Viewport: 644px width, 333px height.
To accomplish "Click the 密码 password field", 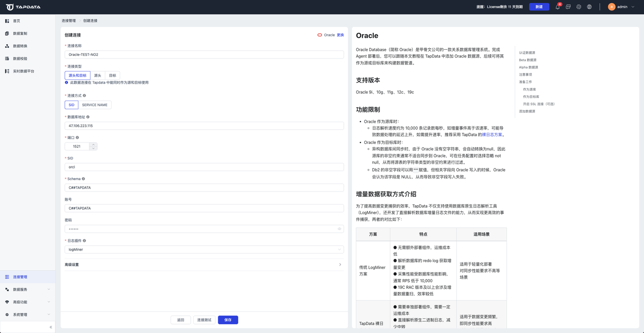I will pyautogui.click(x=204, y=229).
